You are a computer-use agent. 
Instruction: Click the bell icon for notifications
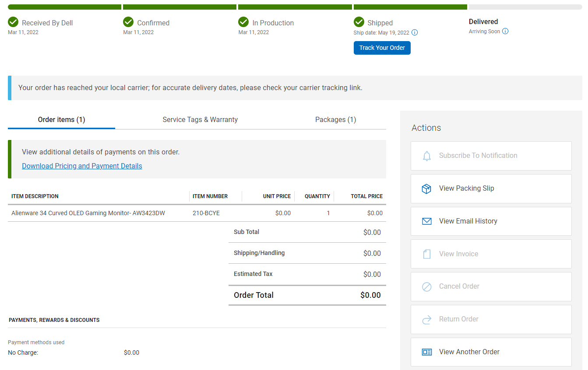pyautogui.click(x=427, y=156)
